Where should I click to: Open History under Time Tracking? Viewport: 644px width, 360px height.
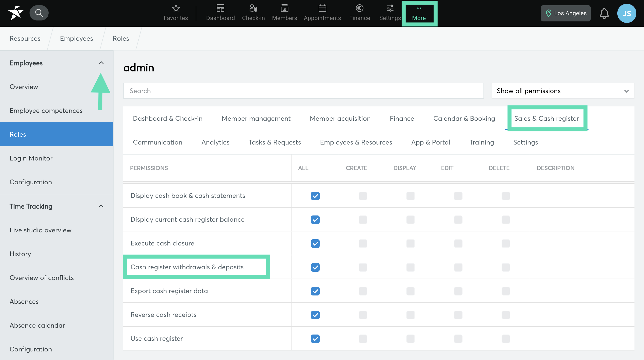56,254
